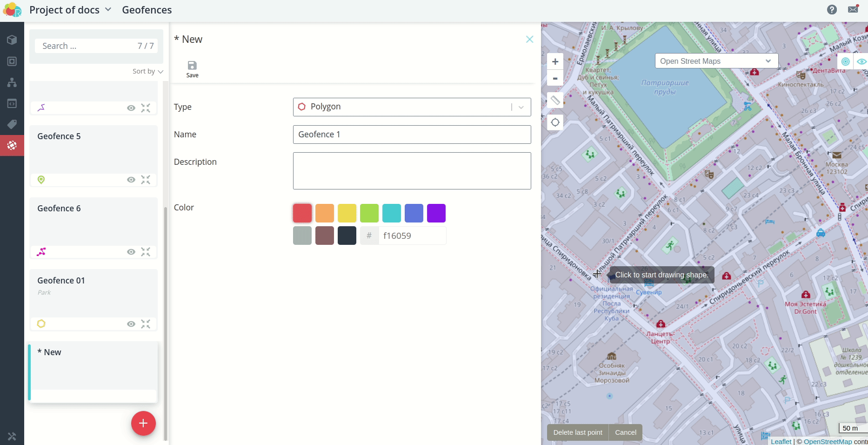Open the help question mark icon
Screen dimensions: 868x445
(832, 10)
